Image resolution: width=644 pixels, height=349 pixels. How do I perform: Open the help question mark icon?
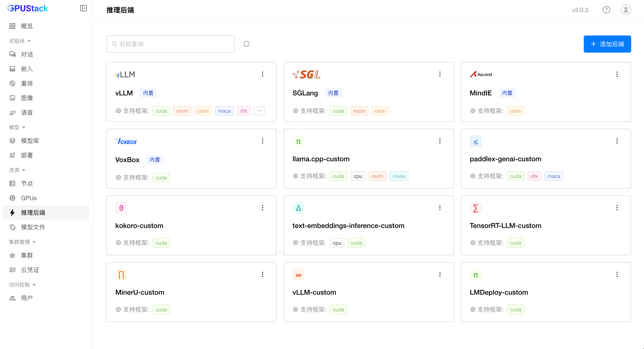coord(606,10)
